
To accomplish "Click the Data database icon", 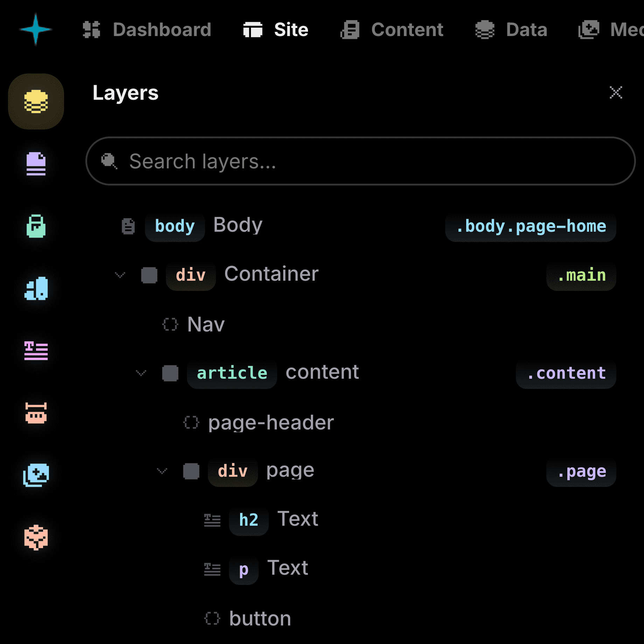I will click(x=485, y=30).
